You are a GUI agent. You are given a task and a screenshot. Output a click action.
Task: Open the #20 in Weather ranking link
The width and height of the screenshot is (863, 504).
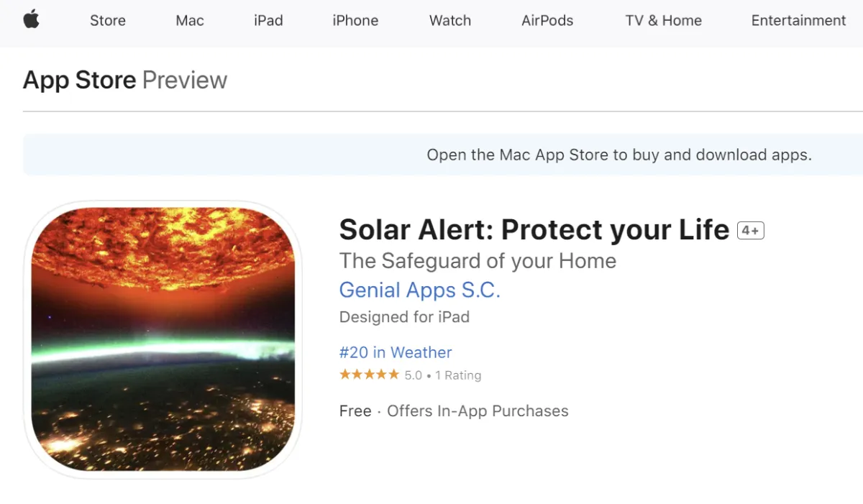(396, 352)
